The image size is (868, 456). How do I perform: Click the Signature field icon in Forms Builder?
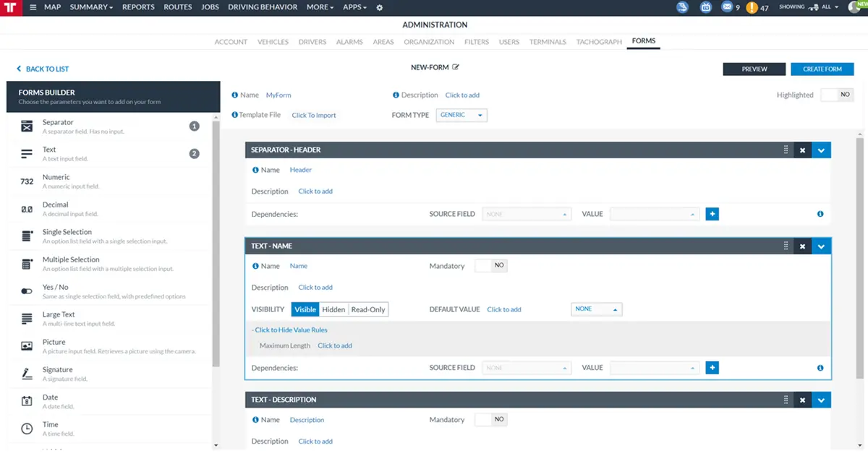(x=27, y=374)
